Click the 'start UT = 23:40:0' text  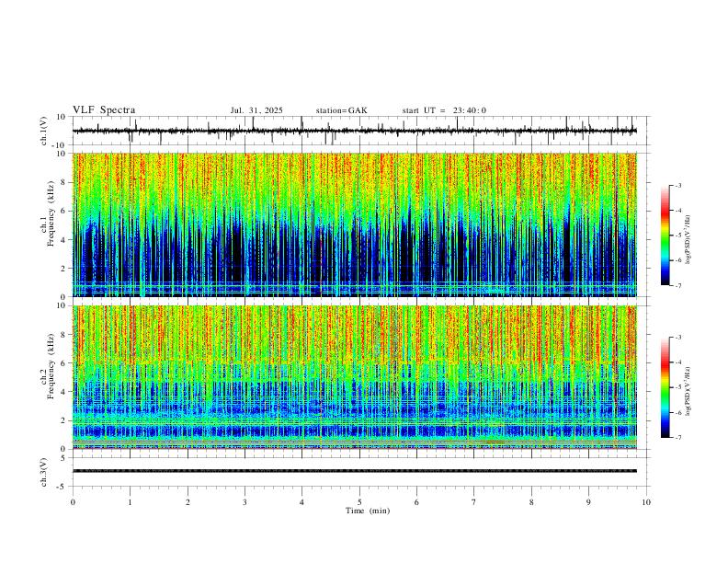point(444,110)
